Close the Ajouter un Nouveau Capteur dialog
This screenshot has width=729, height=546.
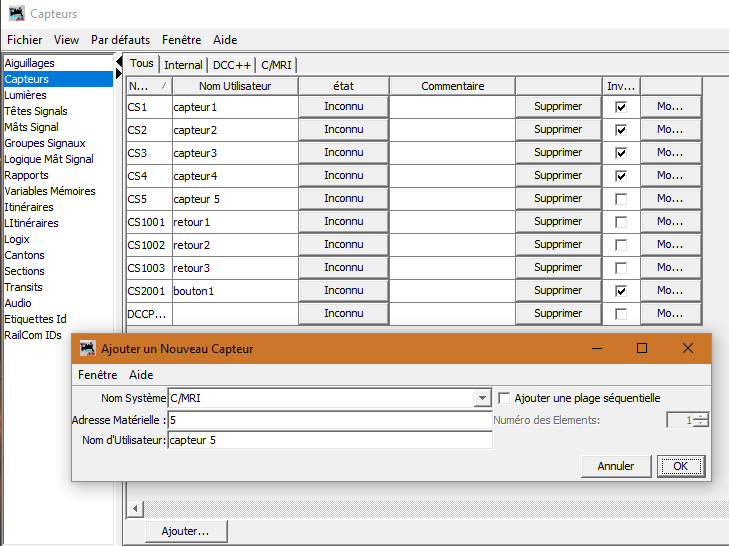[x=688, y=348]
